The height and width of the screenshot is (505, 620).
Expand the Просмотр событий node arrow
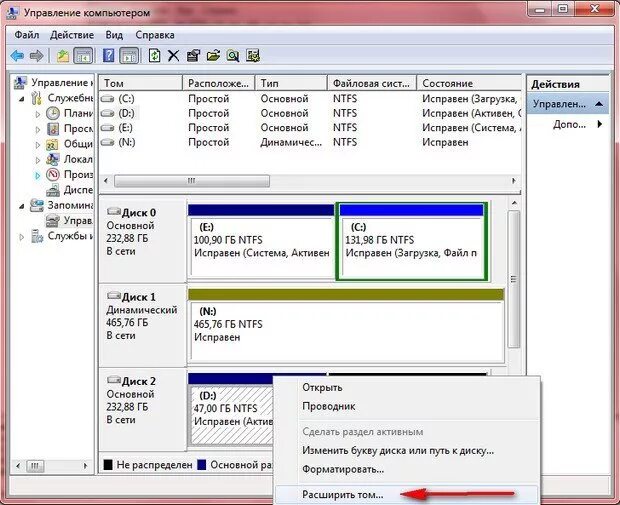click(x=38, y=129)
